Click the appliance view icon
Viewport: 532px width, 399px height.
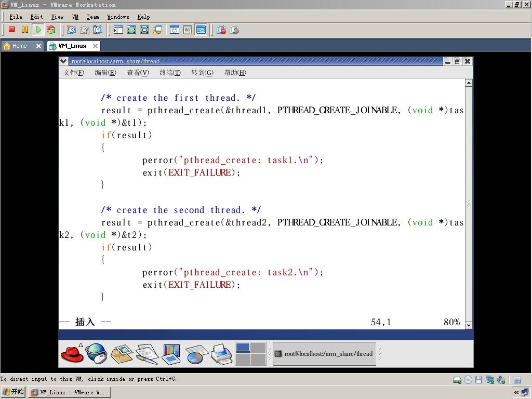(188, 30)
